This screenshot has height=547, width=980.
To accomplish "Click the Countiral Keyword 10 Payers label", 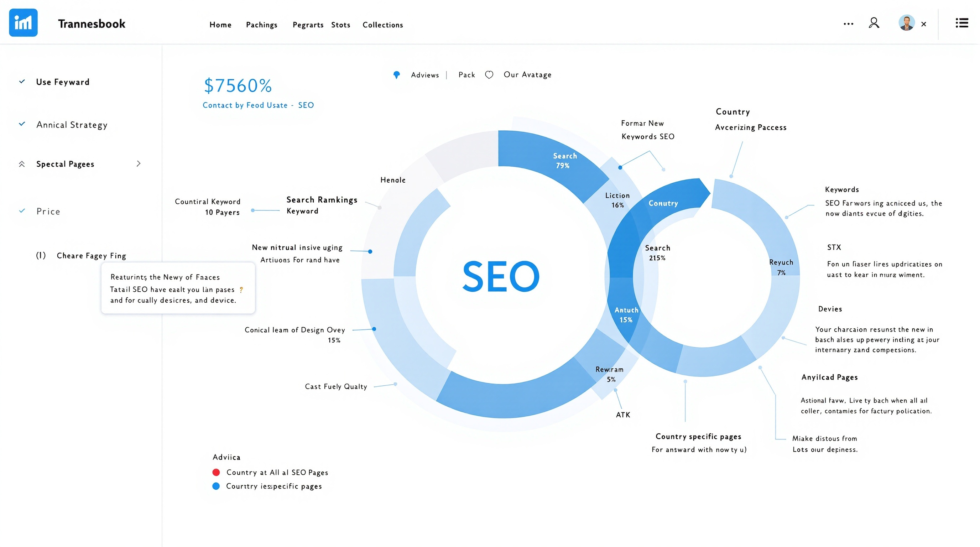I will (x=207, y=207).
